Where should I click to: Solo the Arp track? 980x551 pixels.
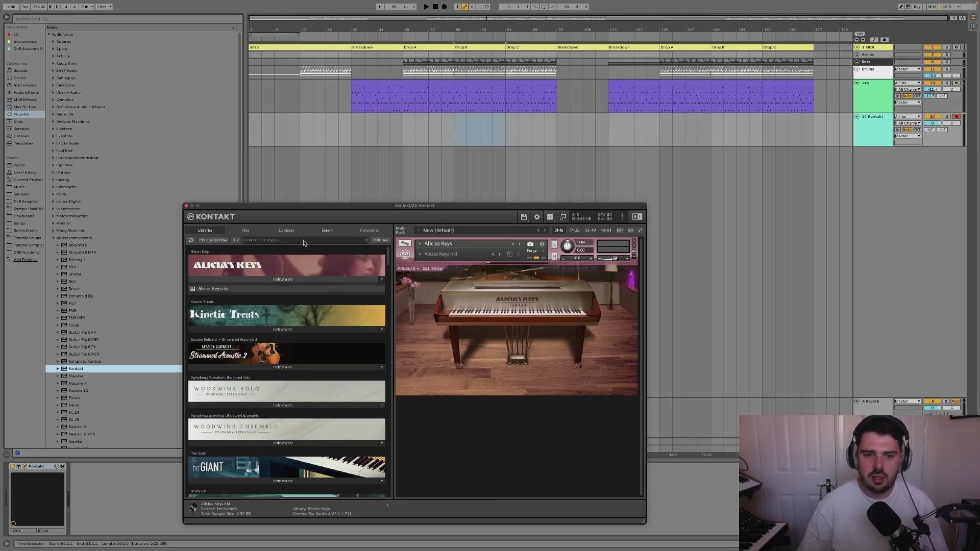(946, 83)
